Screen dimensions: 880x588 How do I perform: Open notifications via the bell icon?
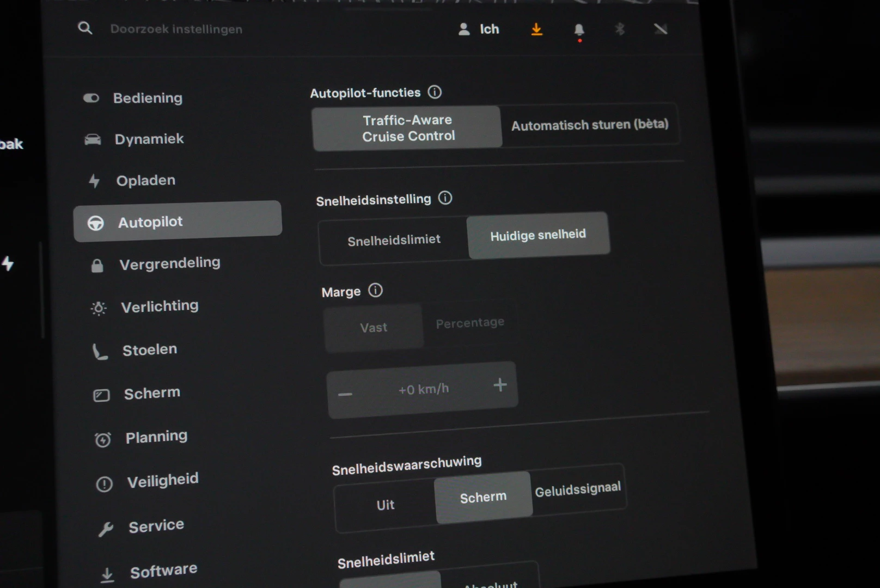tap(579, 30)
